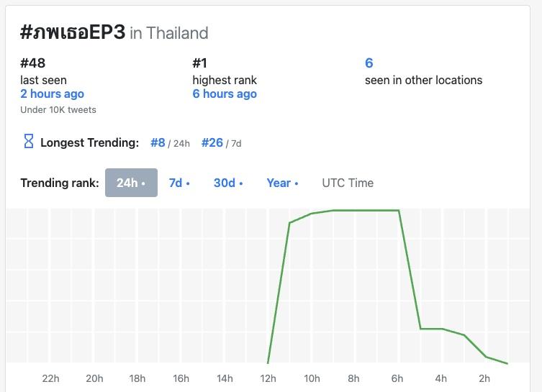Switch to the 7d trending rank tab
This screenshot has height=392, width=542.
179,183
